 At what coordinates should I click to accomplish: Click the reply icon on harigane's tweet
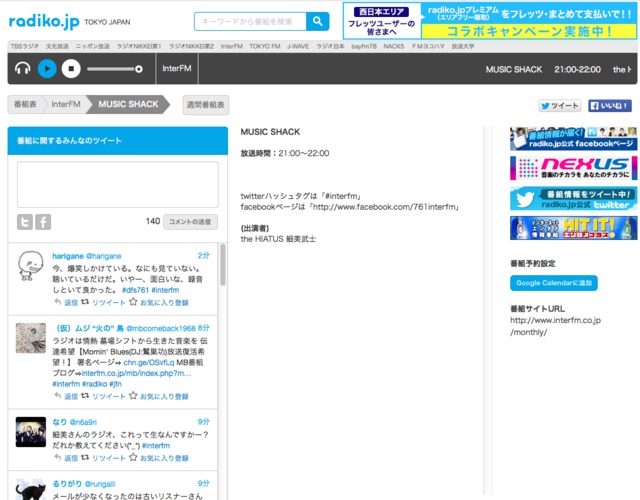(66, 302)
